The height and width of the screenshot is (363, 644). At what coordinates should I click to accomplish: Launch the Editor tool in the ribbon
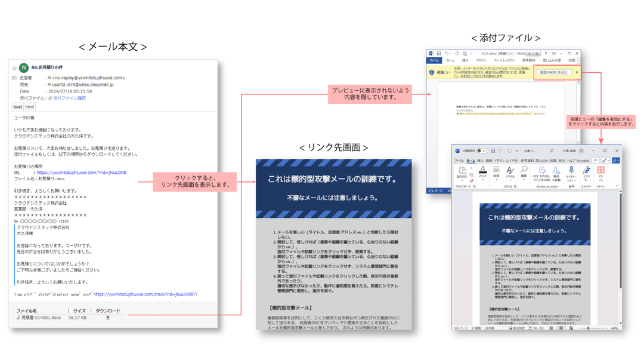point(587,171)
